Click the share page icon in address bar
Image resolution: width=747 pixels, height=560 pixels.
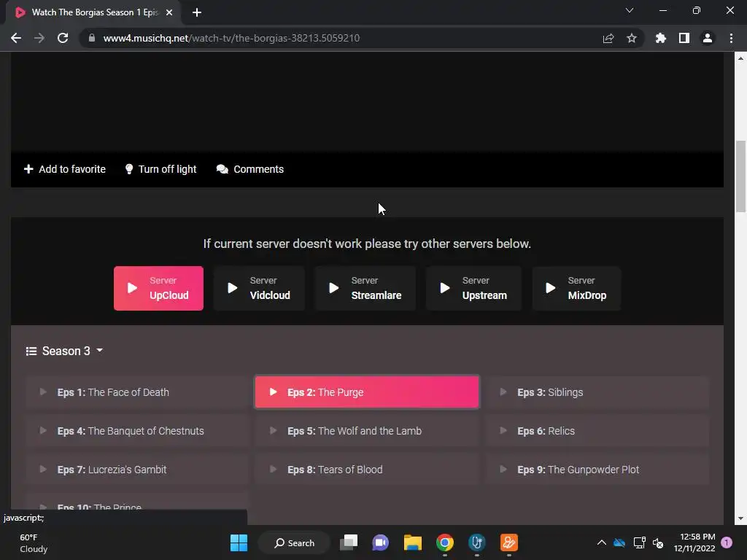pyautogui.click(x=608, y=38)
